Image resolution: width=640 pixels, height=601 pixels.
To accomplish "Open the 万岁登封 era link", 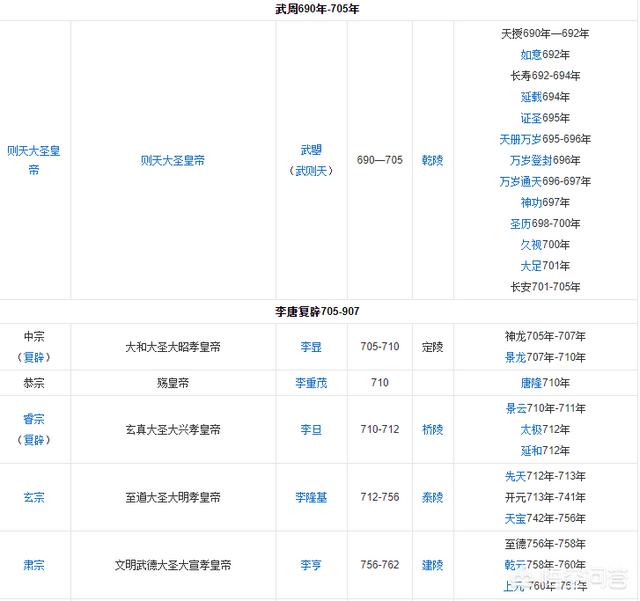I will [531, 160].
